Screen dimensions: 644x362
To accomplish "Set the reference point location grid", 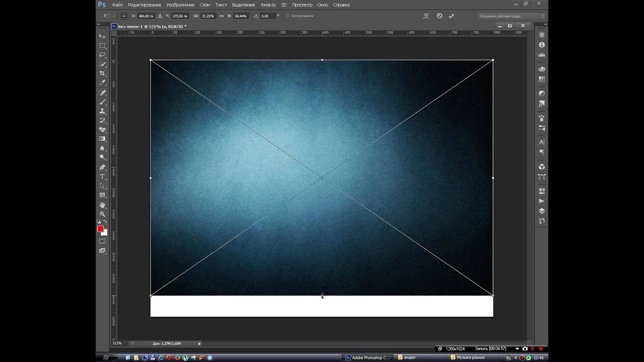I will coord(124,16).
